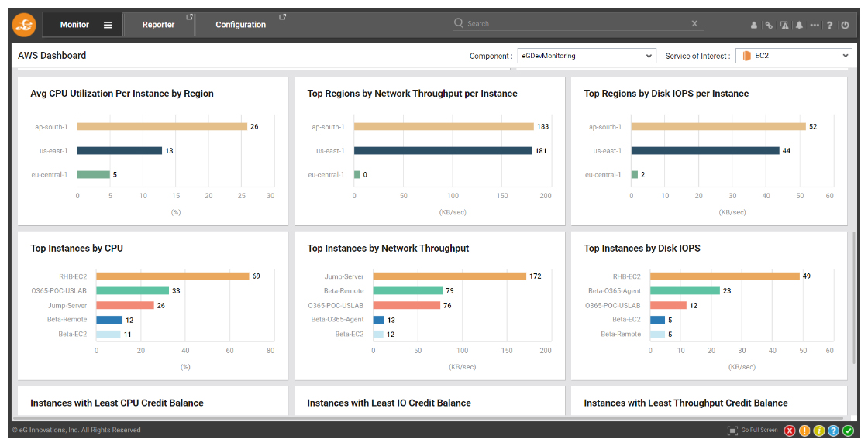Click 'Top Regions by Network Throughput per Instance' heading
The width and height of the screenshot is (868, 446).
pyautogui.click(x=412, y=94)
